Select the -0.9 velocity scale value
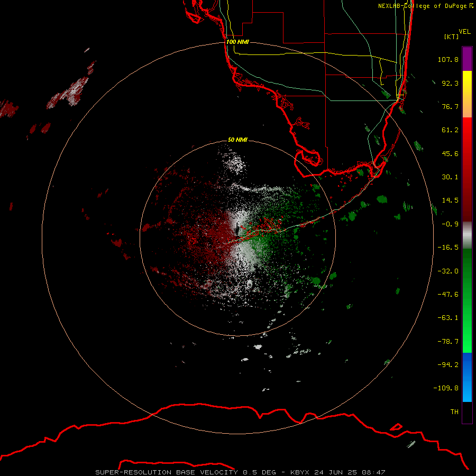 point(450,224)
